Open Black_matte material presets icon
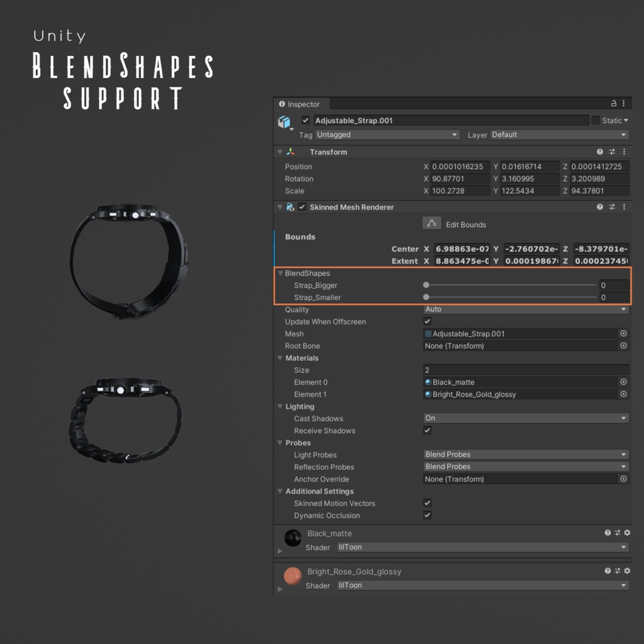 tap(618, 533)
